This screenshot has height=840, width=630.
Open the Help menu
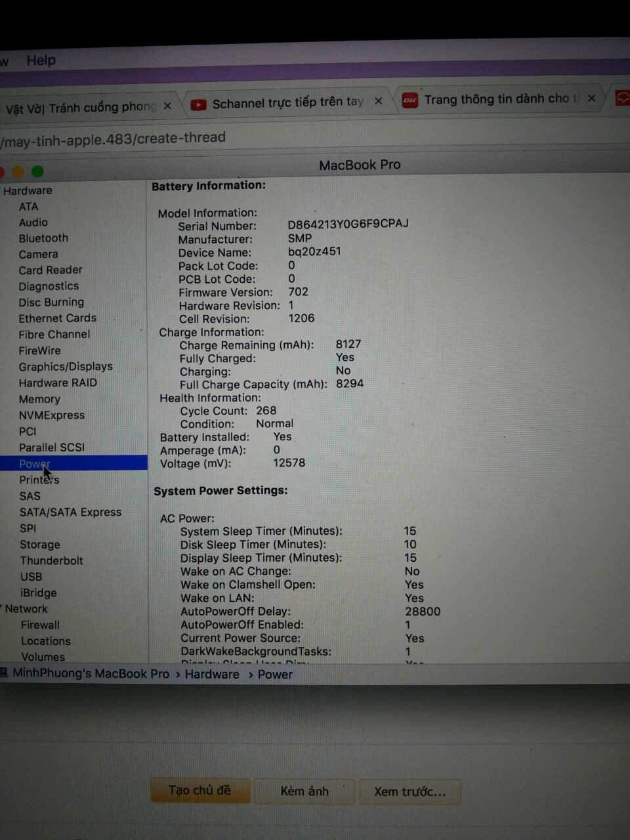(41, 60)
